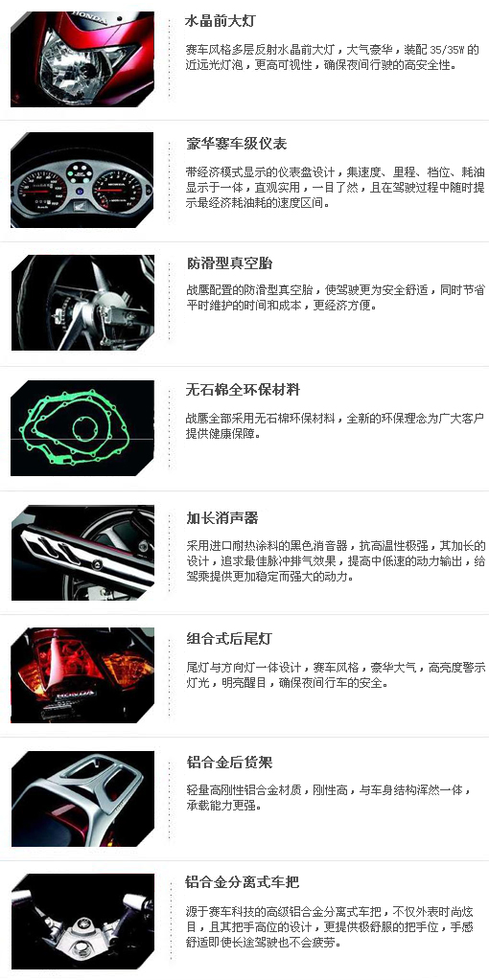Select the tail light description paragraph text

point(336,675)
